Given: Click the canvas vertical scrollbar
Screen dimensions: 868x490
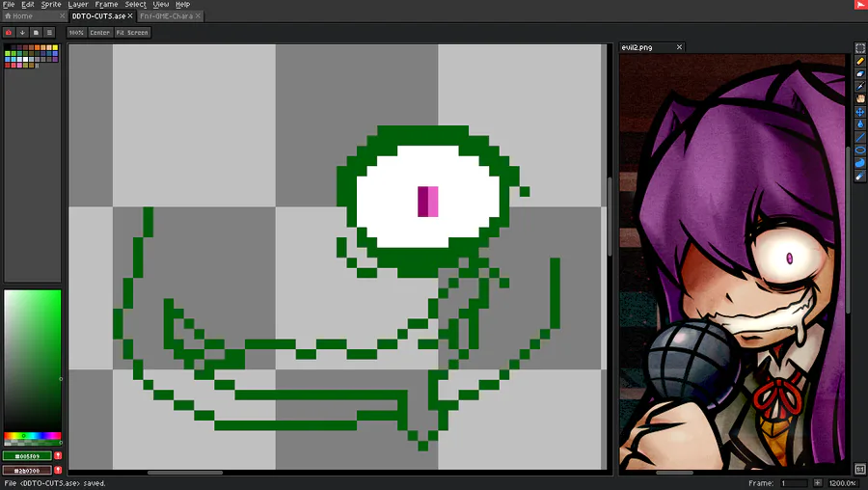Looking at the screenshot, I should click(x=610, y=216).
